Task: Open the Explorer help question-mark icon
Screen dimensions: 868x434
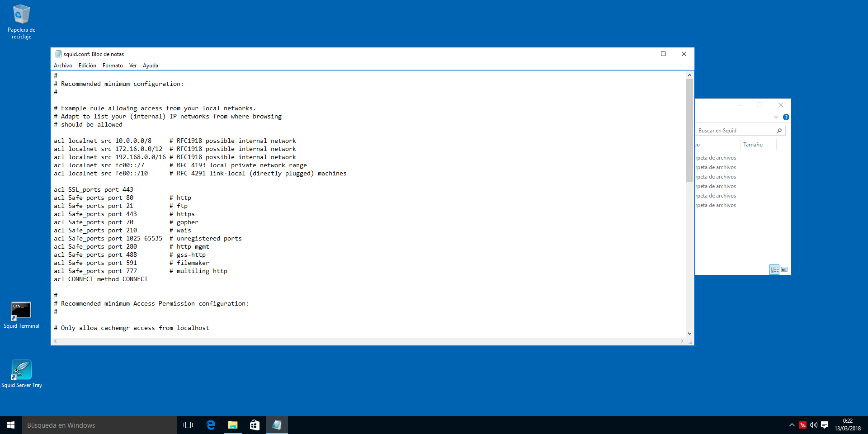Action: [786, 117]
